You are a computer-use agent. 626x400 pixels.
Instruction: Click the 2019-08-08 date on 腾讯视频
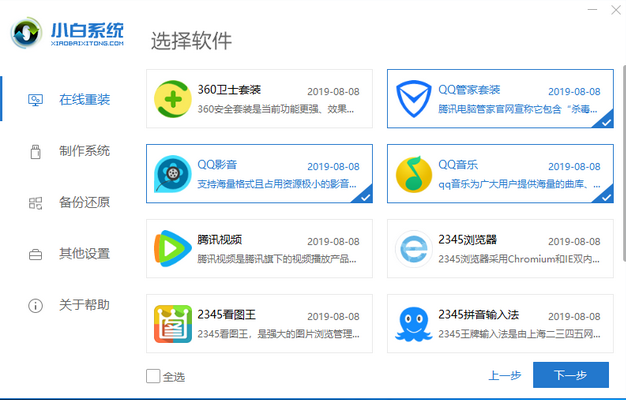(x=333, y=242)
